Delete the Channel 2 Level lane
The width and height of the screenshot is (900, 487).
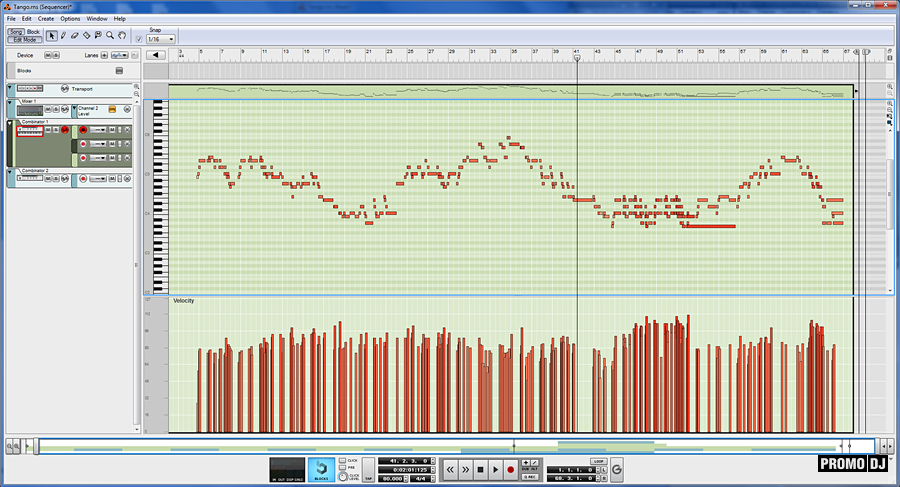pyautogui.click(x=127, y=109)
